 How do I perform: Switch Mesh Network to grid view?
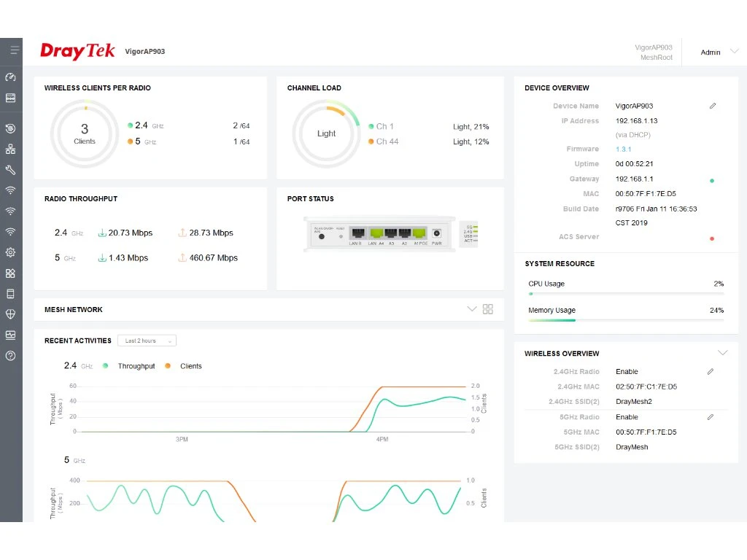pos(488,309)
